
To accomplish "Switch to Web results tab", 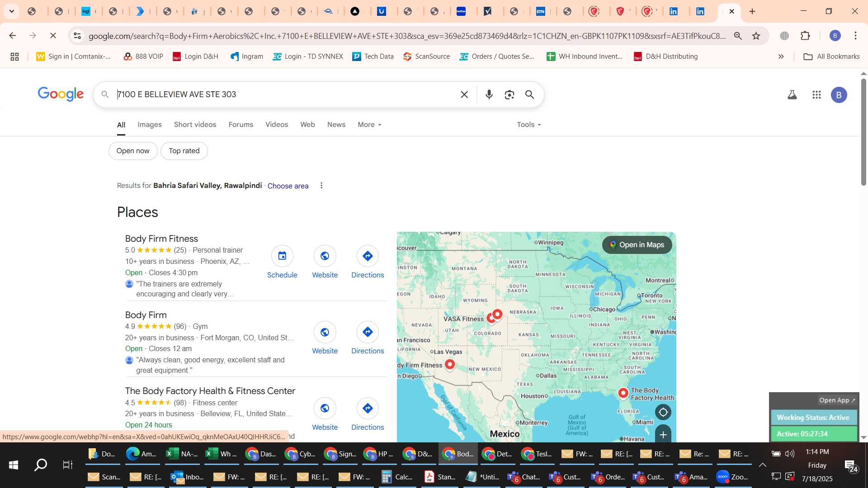I will coord(307,125).
